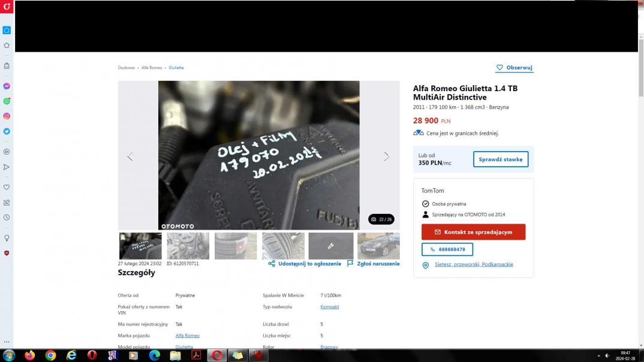Click Alfa Romeo breadcrumb
This screenshot has height=362, width=644.
(152, 68)
